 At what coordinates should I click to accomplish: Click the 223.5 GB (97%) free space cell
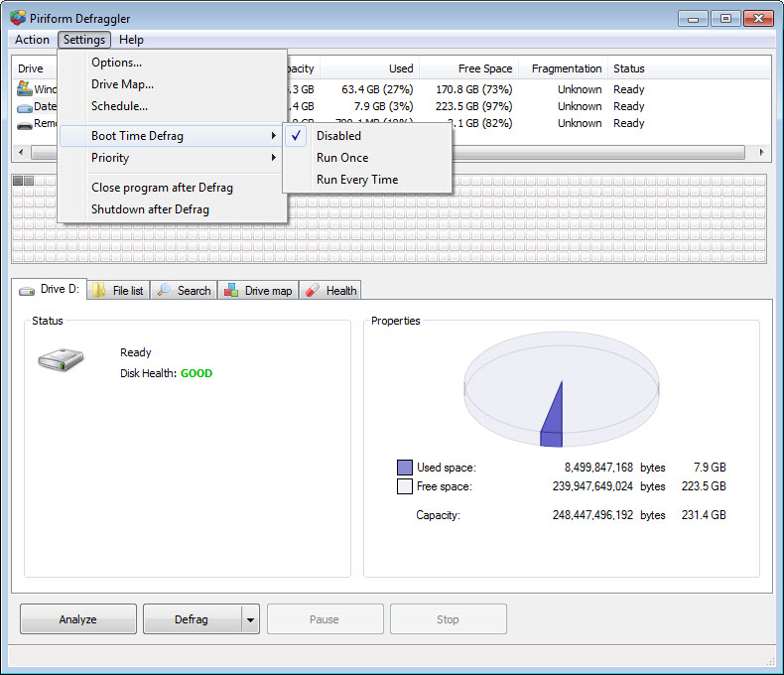(x=473, y=106)
